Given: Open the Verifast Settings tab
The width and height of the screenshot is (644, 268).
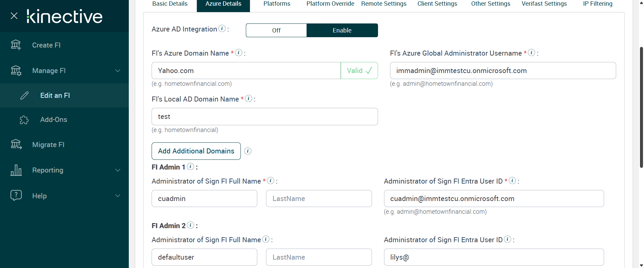Looking at the screenshot, I should [544, 4].
